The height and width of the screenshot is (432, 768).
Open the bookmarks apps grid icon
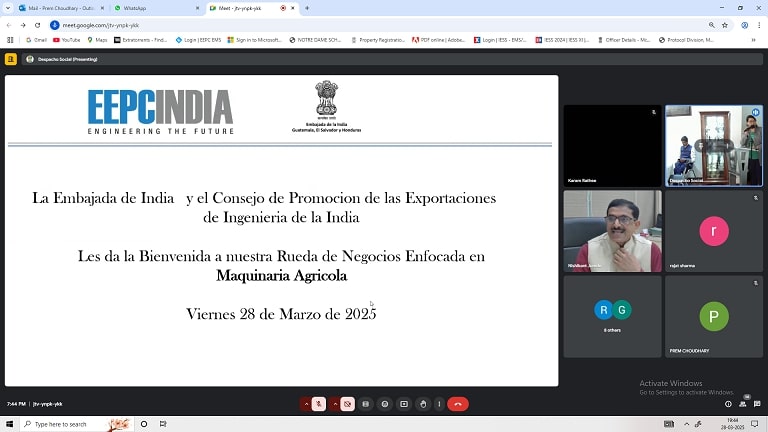(x=10, y=40)
